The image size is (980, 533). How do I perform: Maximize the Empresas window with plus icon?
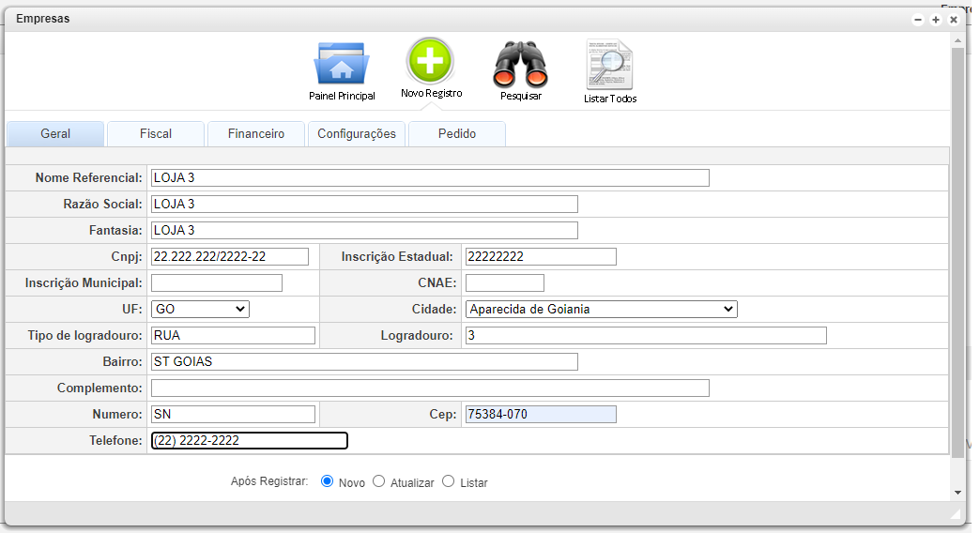[x=936, y=20]
